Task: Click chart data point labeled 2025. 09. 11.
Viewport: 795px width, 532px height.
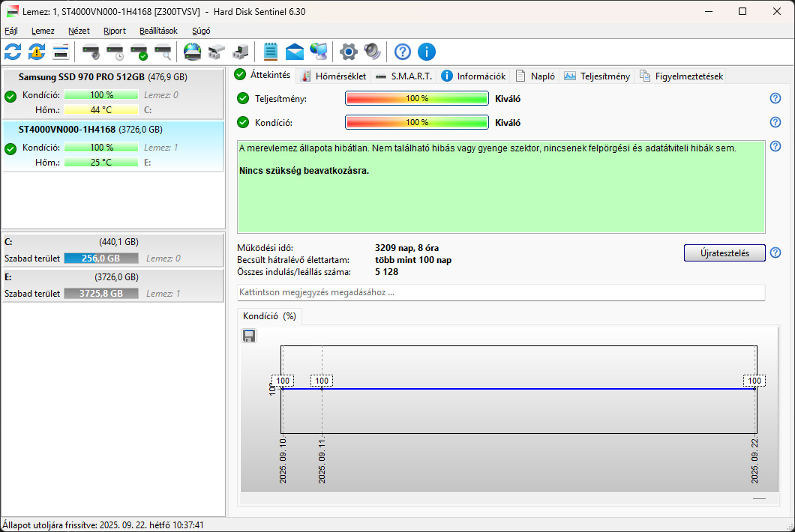Action: 322,389
